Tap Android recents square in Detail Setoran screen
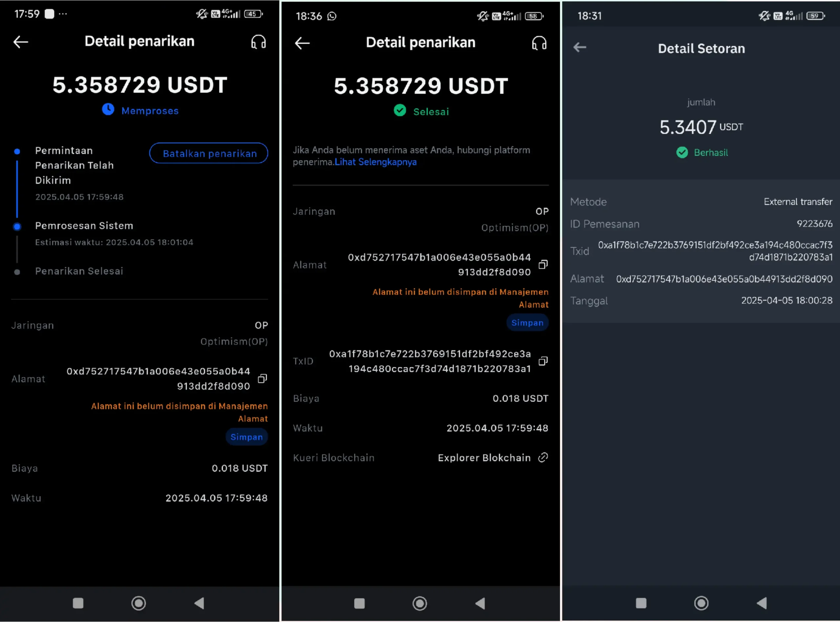Viewport: 840px width, 622px height. 641,603
